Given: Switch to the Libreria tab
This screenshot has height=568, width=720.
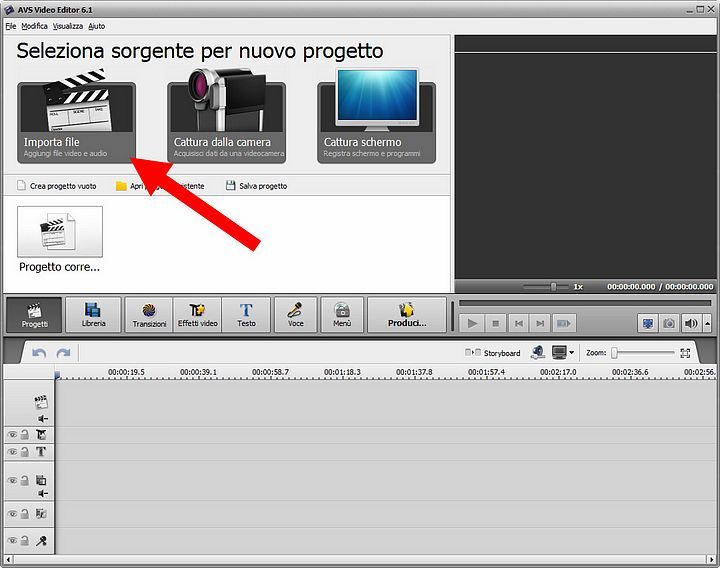Looking at the screenshot, I should click(x=93, y=315).
